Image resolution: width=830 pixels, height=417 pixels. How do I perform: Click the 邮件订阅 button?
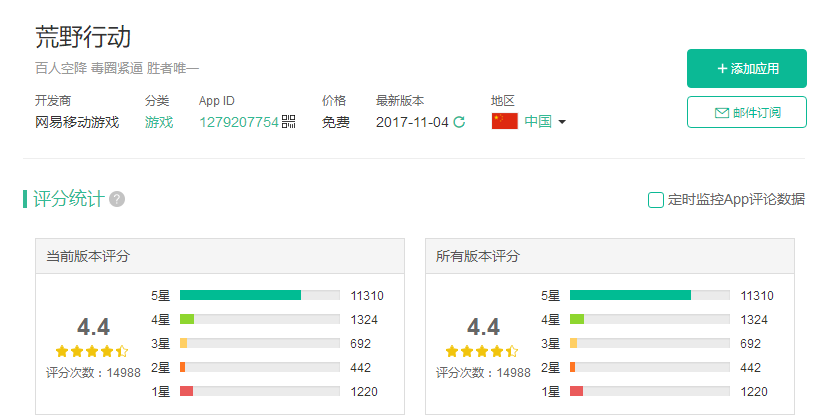click(747, 112)
